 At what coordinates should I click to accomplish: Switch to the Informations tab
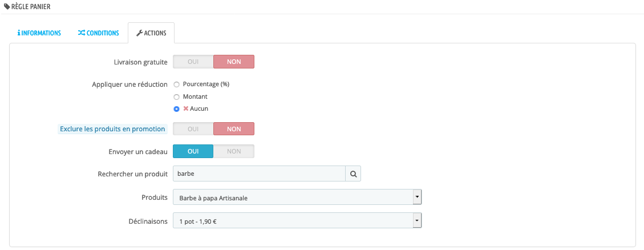coord(39,33)
